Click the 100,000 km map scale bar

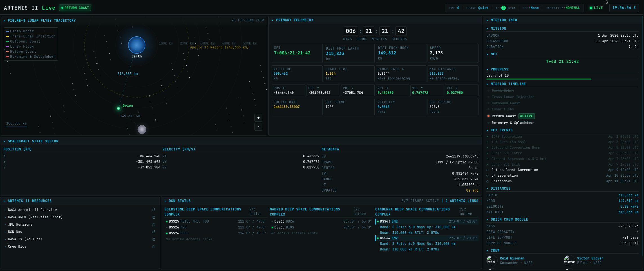17,127
